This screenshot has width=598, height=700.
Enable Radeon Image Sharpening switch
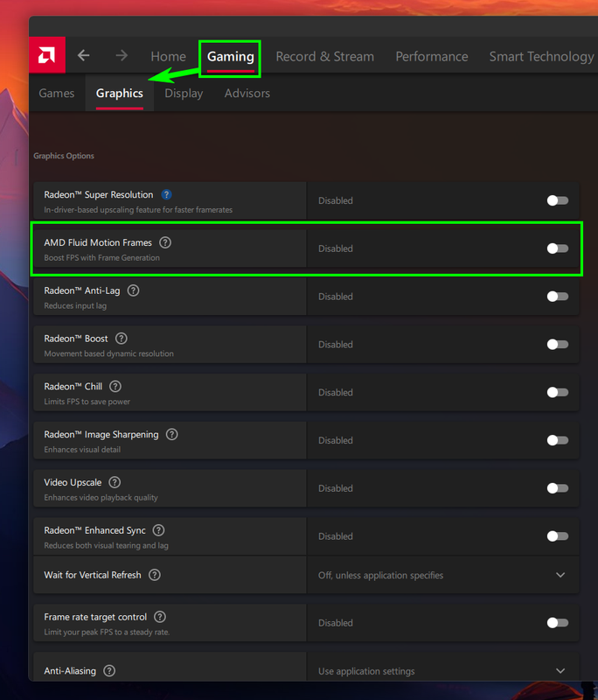(558, 440)
